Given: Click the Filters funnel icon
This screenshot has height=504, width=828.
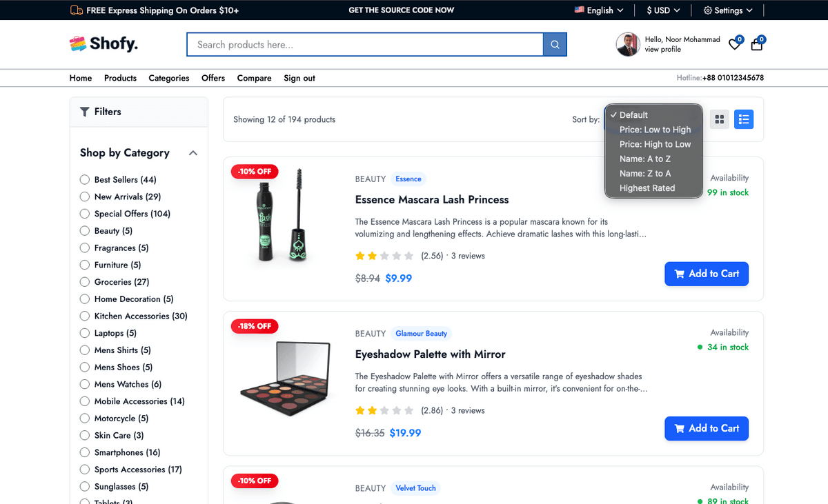Looking at the screenshot, I should 85,112.
